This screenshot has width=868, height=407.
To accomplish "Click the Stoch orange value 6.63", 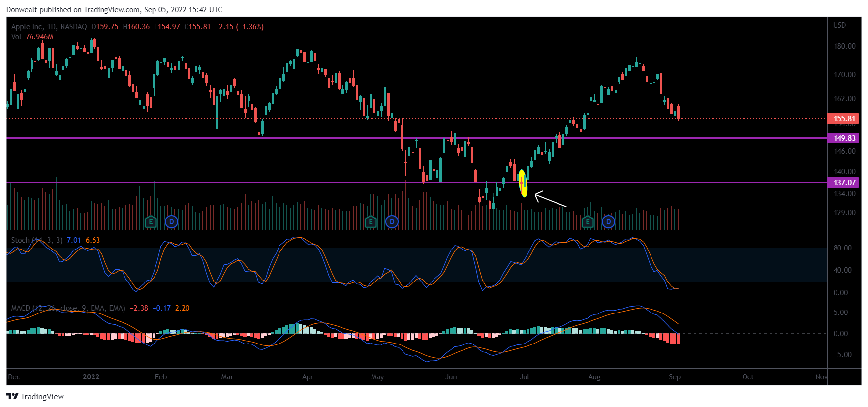I will [93, 240].
